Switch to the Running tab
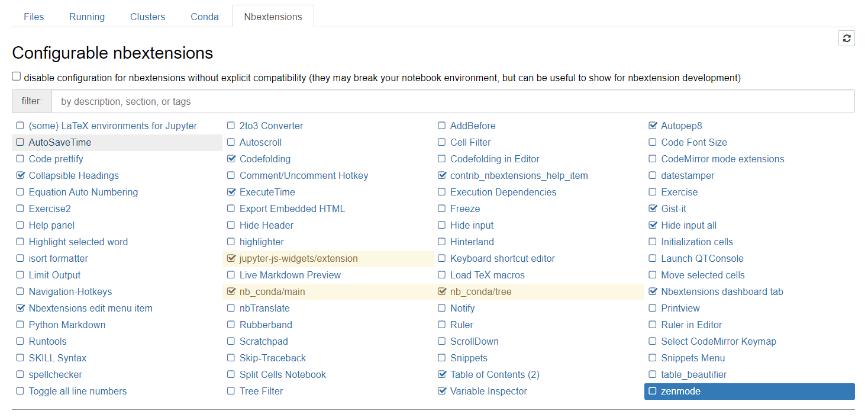Viewport: 868px width, 417px height. (x=86, y=17)
